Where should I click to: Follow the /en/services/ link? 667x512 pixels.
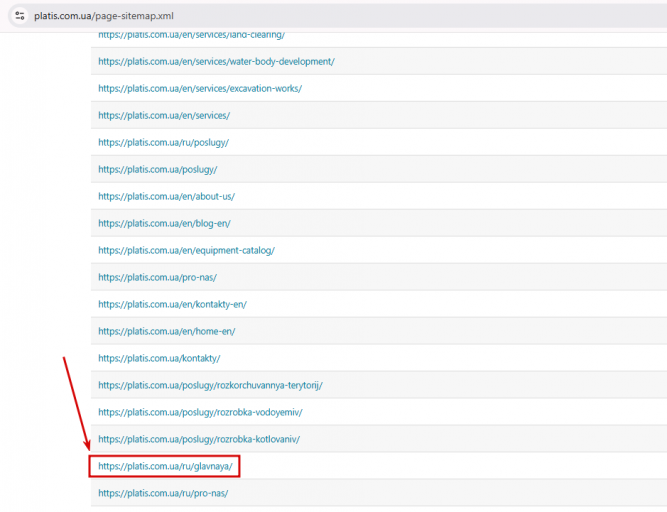tap(164, 116)
